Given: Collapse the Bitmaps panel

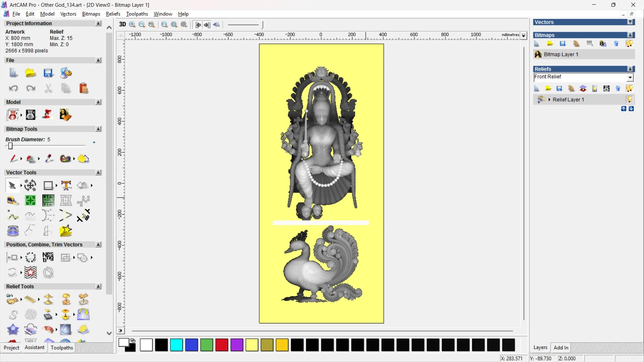Looking at the screenshot, I should 630,35.
